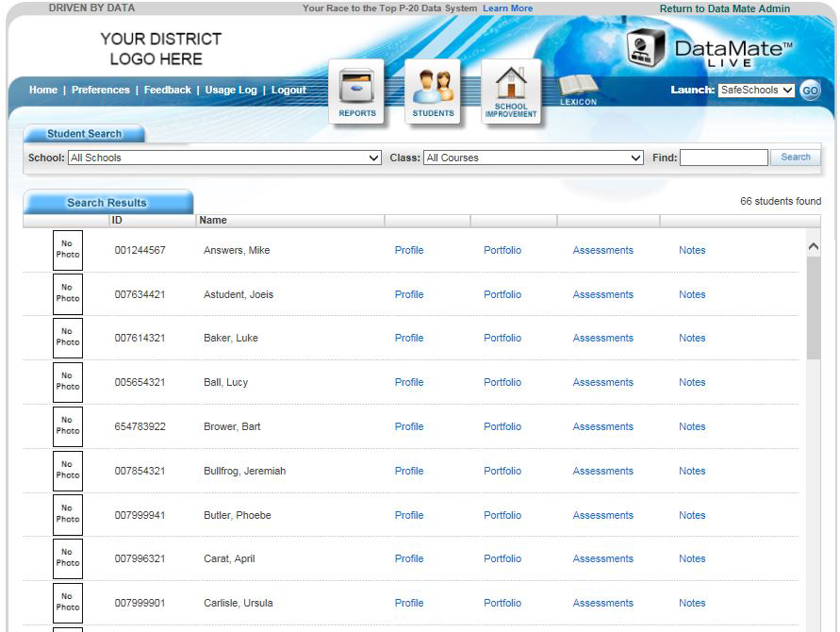The image size is (840, 632).
Task: Click the No Photo thumbnail for Lucy Ball
Action: click(x=68, y=382)
